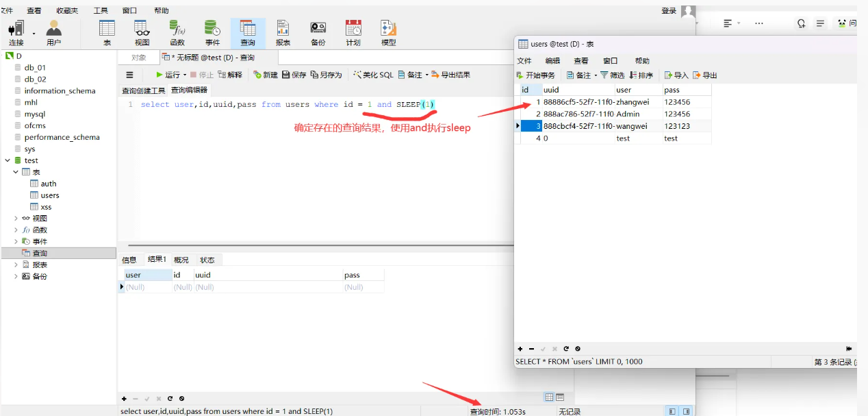
Task: Open the 连接 (Connection) toolbar button
Action: (x=16, y=33)
